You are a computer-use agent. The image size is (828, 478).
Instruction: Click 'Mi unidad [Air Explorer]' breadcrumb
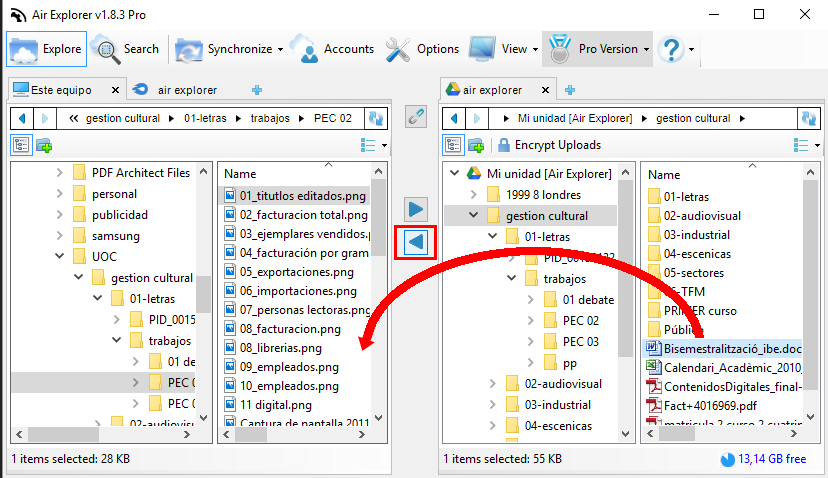point(575,118)
